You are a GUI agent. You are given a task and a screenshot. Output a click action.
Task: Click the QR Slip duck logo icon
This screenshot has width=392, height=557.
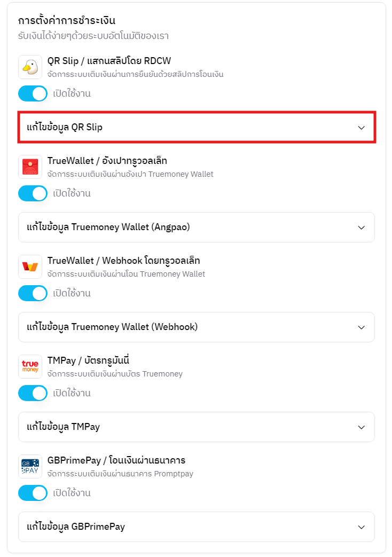coord(30,67)
